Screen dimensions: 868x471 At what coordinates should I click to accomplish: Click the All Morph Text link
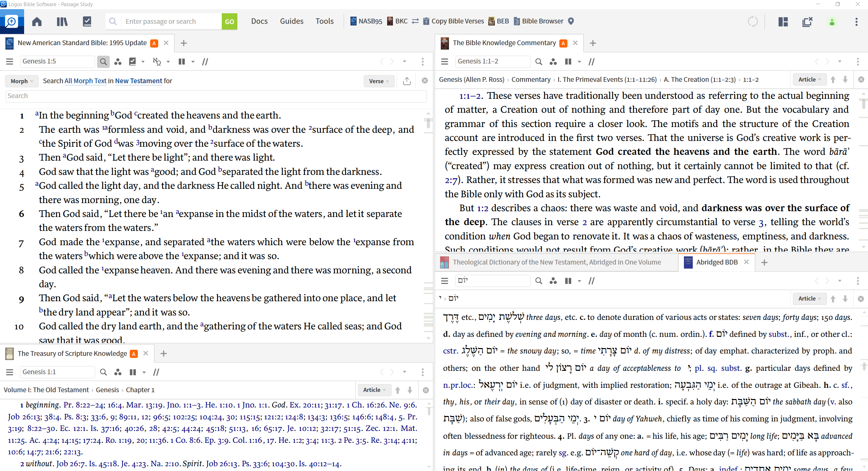85,81
